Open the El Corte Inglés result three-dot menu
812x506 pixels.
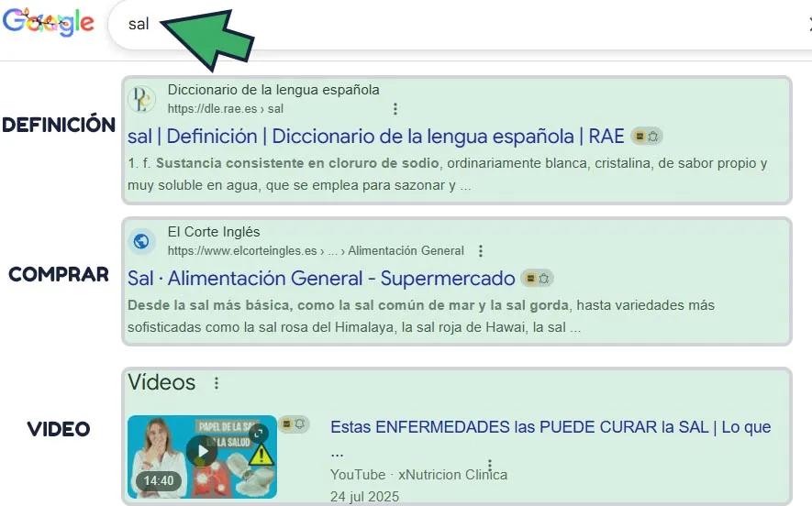pyautogui.click(x=481, y=251)
